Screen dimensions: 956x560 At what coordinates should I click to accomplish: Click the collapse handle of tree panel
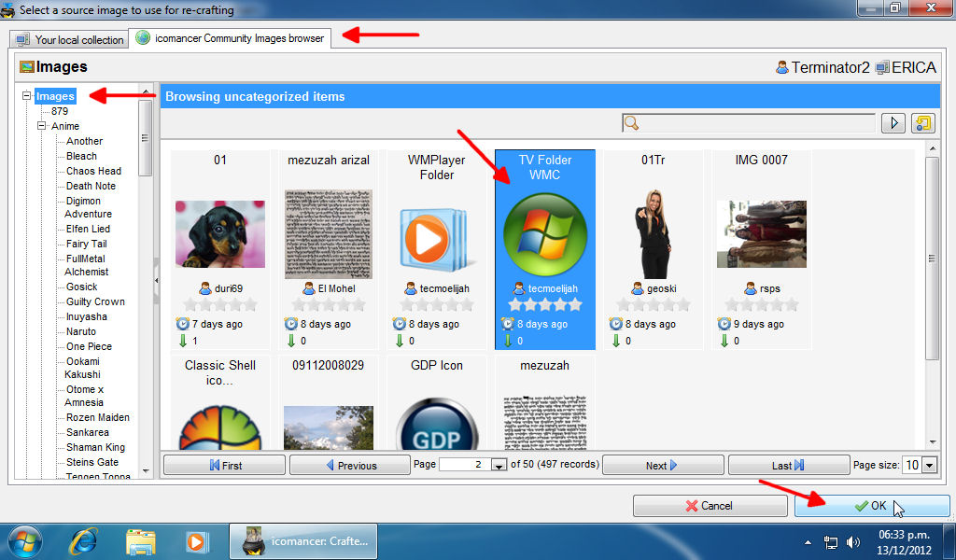point(156,281)
